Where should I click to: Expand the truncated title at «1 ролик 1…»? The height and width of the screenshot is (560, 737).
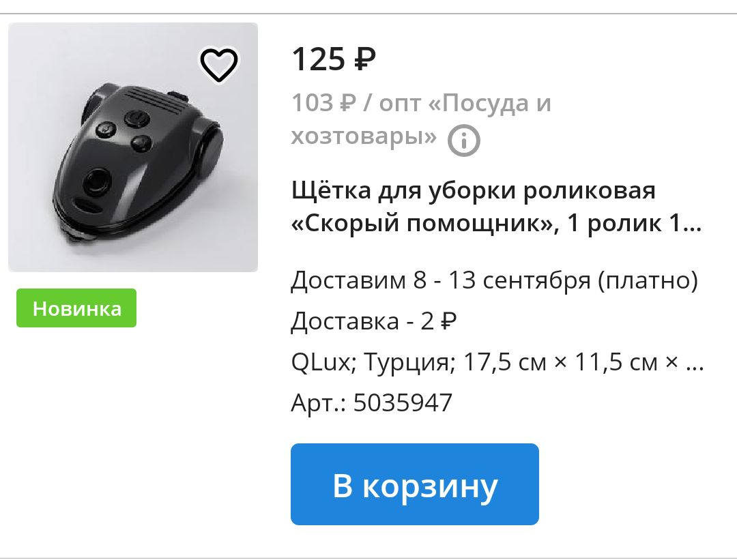click(635, 222)
